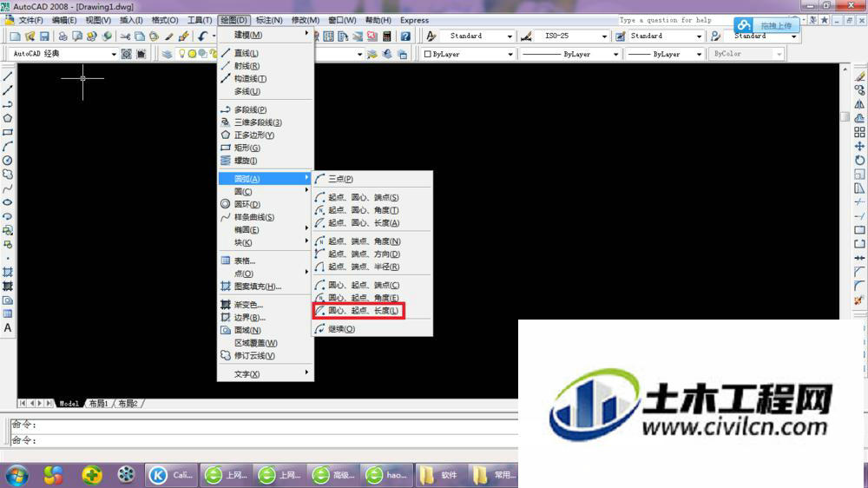This screenshot has width=868, height=488.
Task: Choose 起点、端点、半径(R) arc option
Action: 372,267
